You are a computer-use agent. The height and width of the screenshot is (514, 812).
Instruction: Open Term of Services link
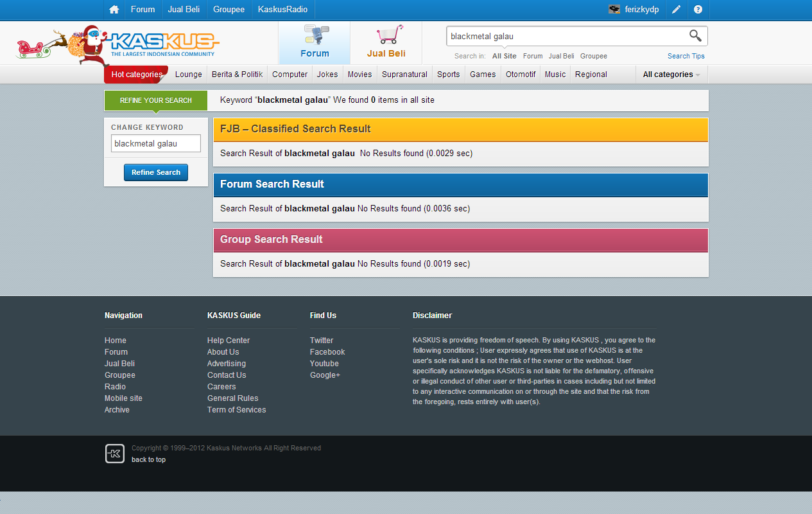(x=237, y=410)
